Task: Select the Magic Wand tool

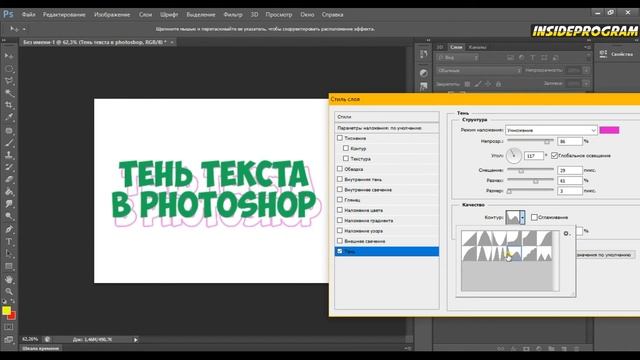Action: click(x=9, y=93)
